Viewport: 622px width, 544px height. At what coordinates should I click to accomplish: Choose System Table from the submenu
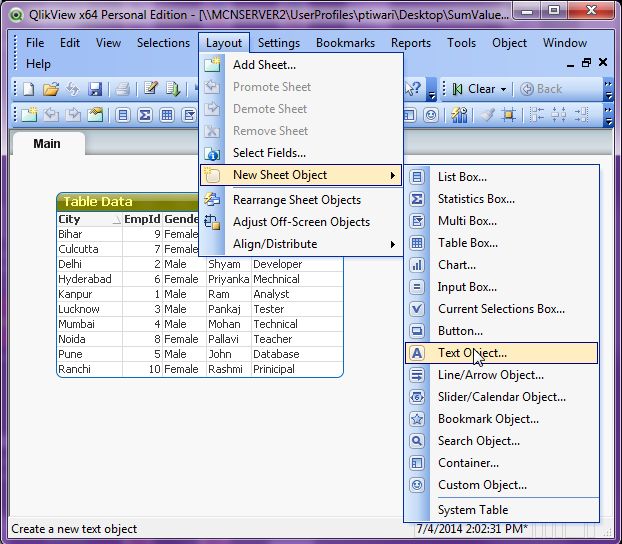pos(501,510)
